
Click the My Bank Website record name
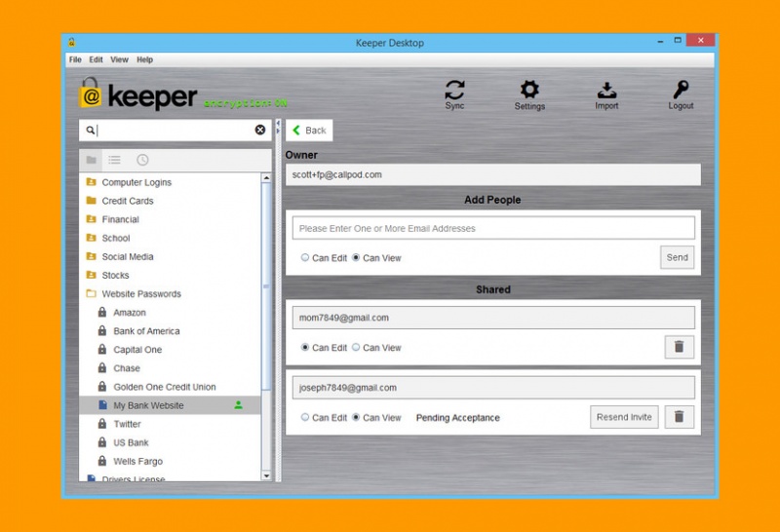click(x=148, y=405)
